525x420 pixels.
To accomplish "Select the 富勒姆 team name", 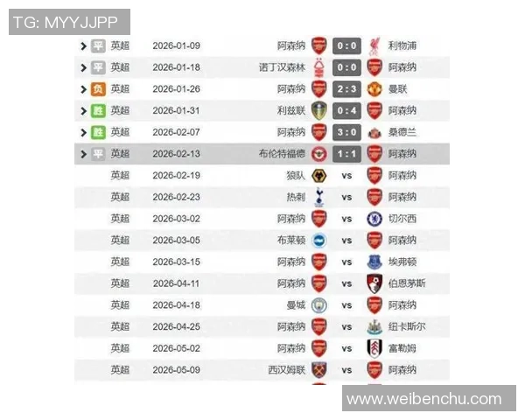I will pyautogui.click(x=402, y=348).
